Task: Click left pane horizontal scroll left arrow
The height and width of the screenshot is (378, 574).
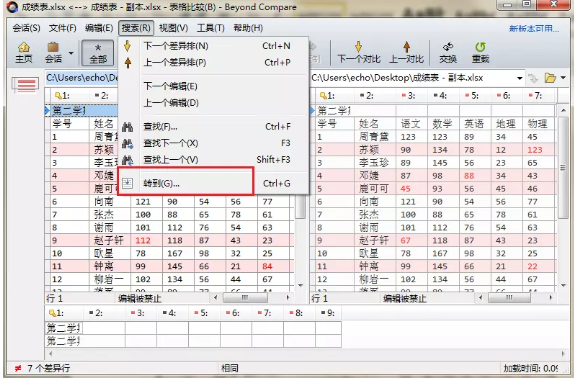Action: coord(215,298)
